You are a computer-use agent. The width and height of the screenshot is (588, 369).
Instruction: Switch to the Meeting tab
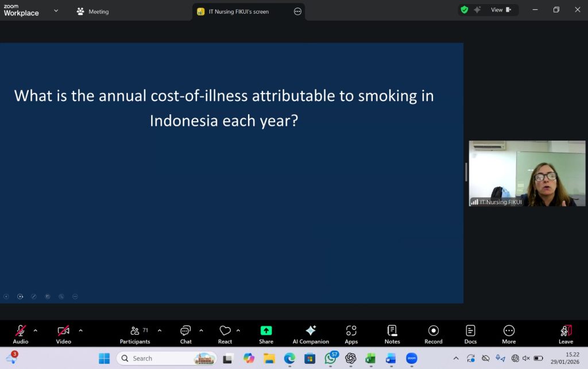pos(93,11)
